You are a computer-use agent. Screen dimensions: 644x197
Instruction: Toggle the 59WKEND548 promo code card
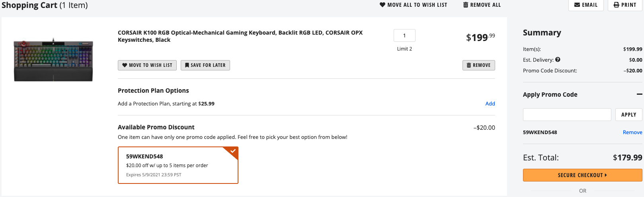[x=178, y=165]
